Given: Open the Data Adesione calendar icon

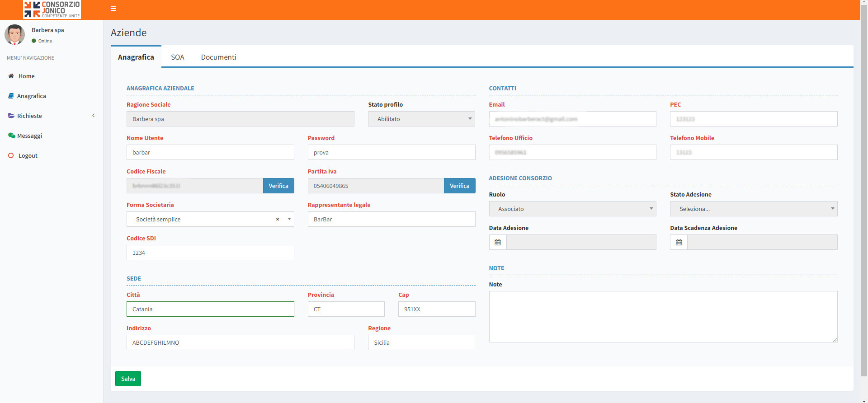Looking at the screenshot, I should pos(498,242).
